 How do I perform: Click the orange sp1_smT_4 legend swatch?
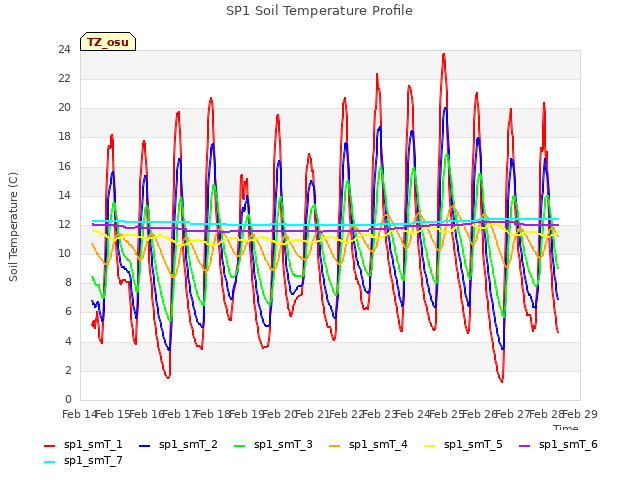[334, 446]
